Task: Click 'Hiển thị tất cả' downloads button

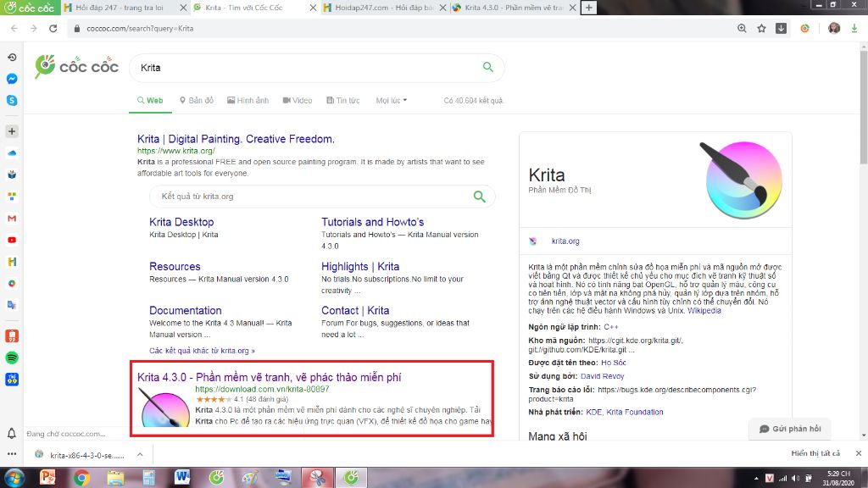Action: tap(815, 453)
